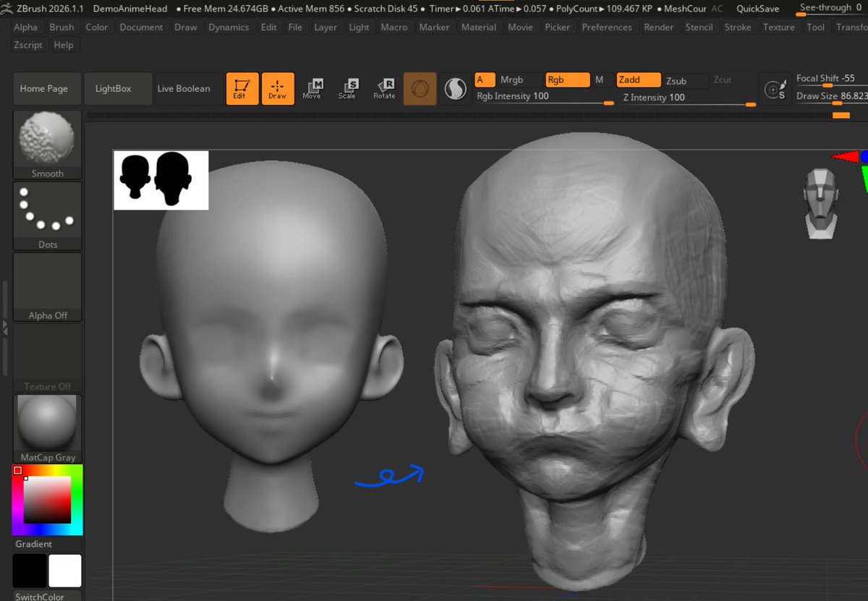Open the Texture menu

click(x=779, y=27)
